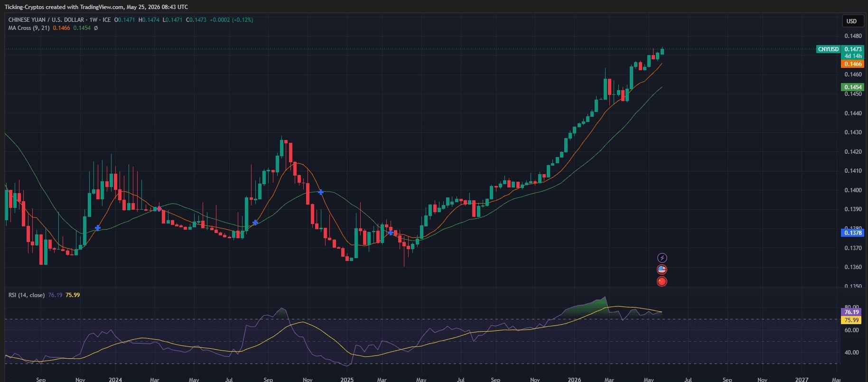
Task: Open the USD currency selector
Action: click(852, 21)
